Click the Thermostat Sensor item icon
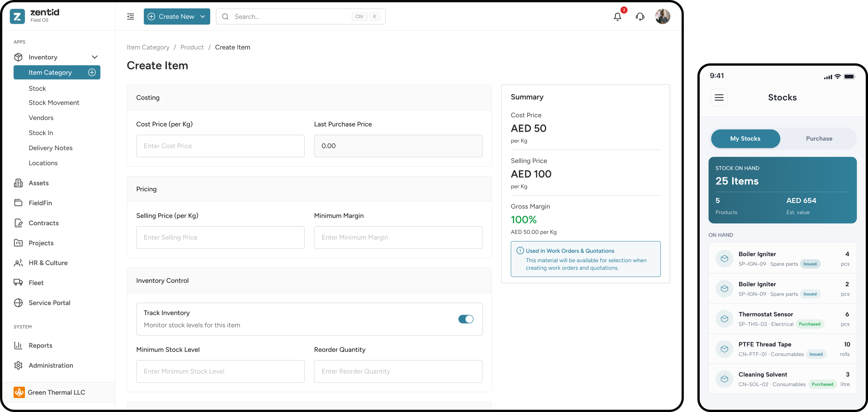 (724, 319)
